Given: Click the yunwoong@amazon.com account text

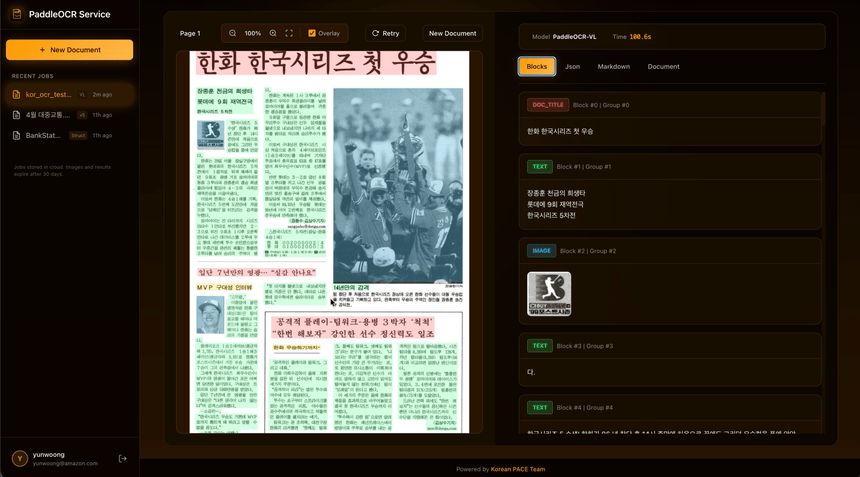Looking at the screenshot, I should 65,463.
